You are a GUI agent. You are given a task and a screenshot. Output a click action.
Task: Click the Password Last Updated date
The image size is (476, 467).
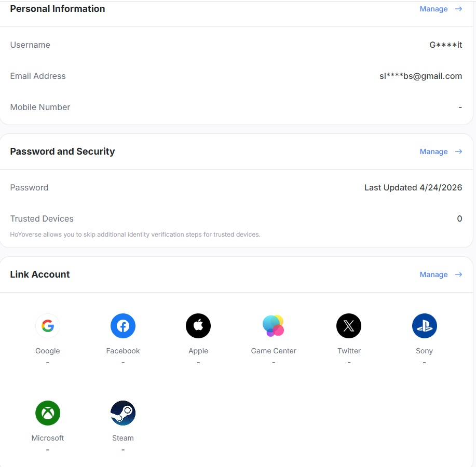pyautogui.click(x=413, y=187)
